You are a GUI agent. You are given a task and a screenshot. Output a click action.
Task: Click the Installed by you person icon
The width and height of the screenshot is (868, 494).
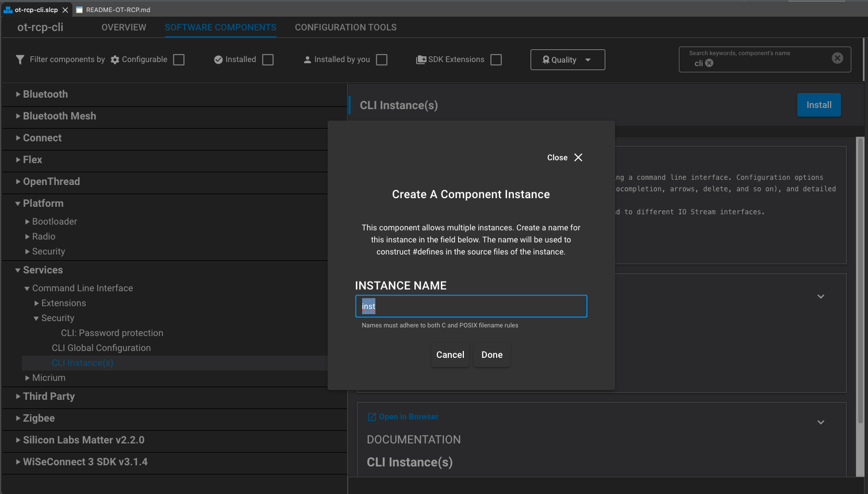click(x=308, y=60)
